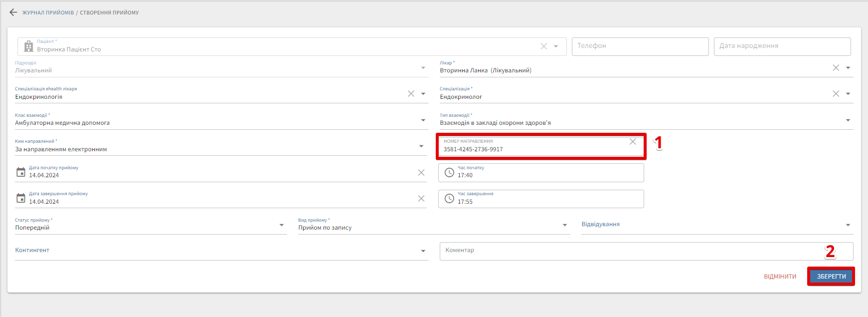868x317 pixels.
Task: Click the clock icon for start time
Action: tap(449, 173)
